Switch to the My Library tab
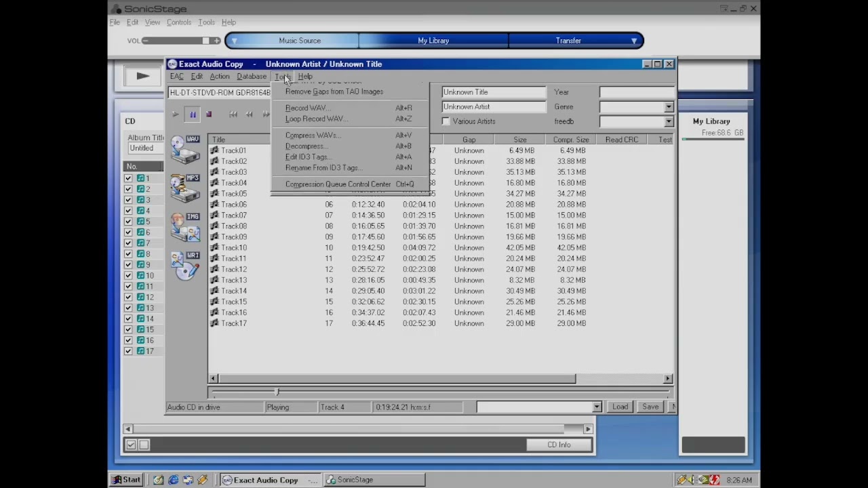This screenshot has height=488, width=868. tap(433, 41)
